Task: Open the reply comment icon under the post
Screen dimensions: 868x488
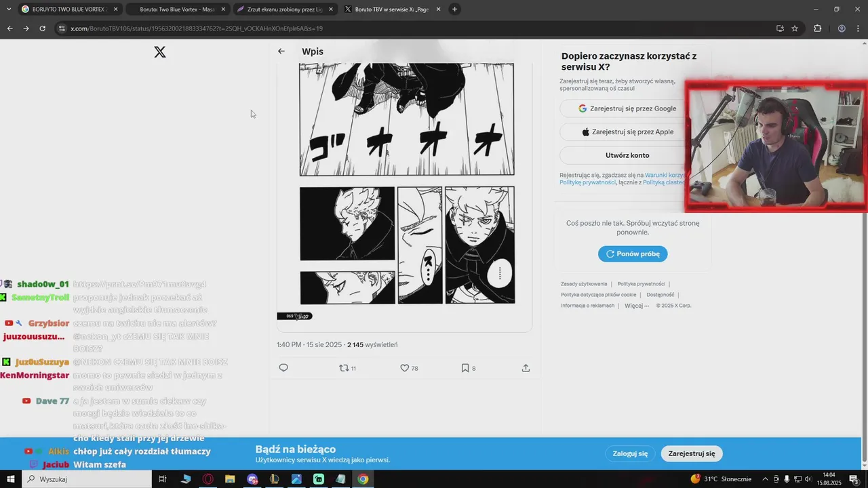Action: [x=283, y=368]
